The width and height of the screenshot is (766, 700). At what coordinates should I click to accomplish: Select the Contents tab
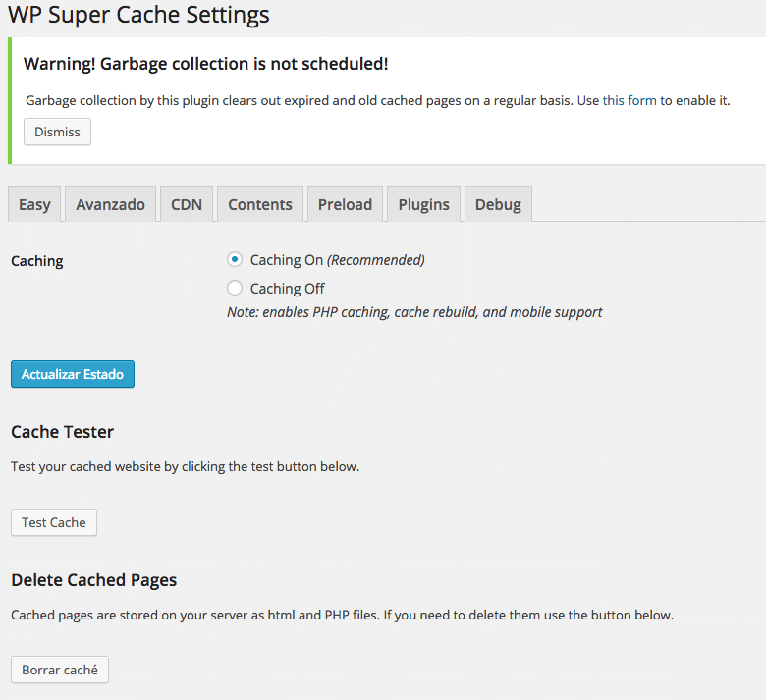click(260, 204)
